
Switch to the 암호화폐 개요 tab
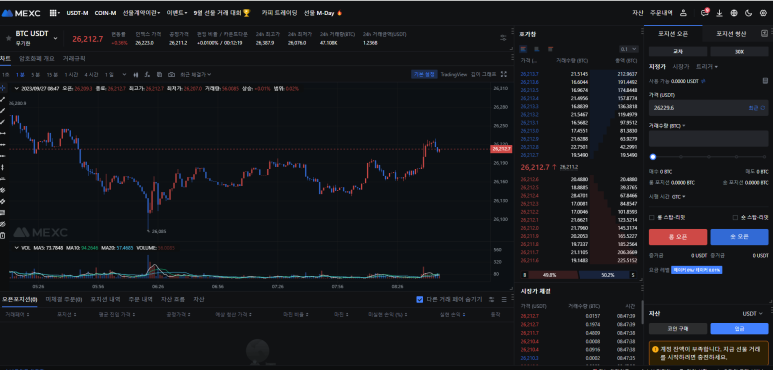tap(36, 58)
